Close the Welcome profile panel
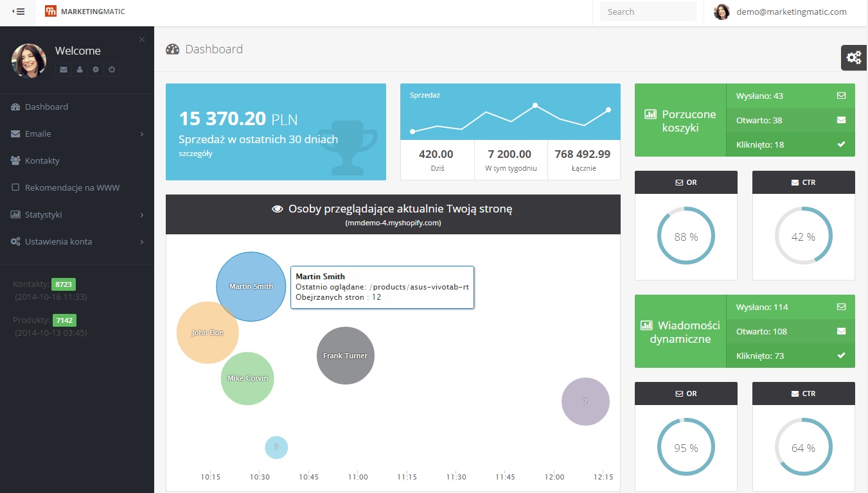 click(142, 40)
